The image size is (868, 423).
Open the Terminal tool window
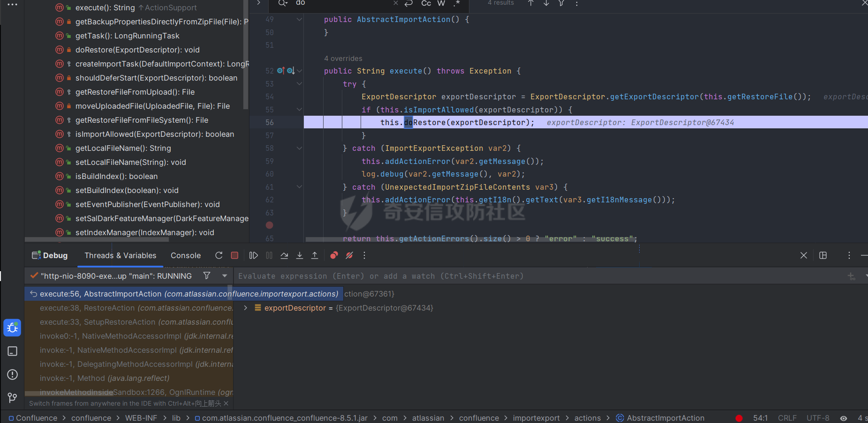tap(13, 351)
